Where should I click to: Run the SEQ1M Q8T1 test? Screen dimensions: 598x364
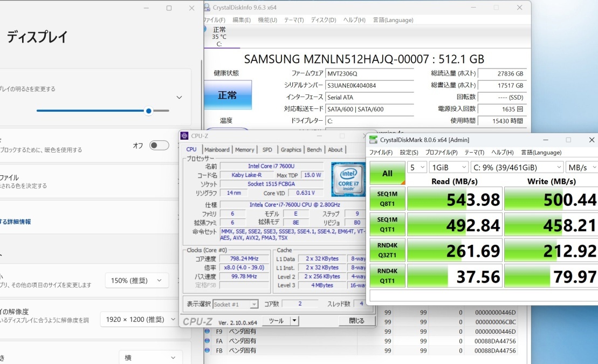387,199
